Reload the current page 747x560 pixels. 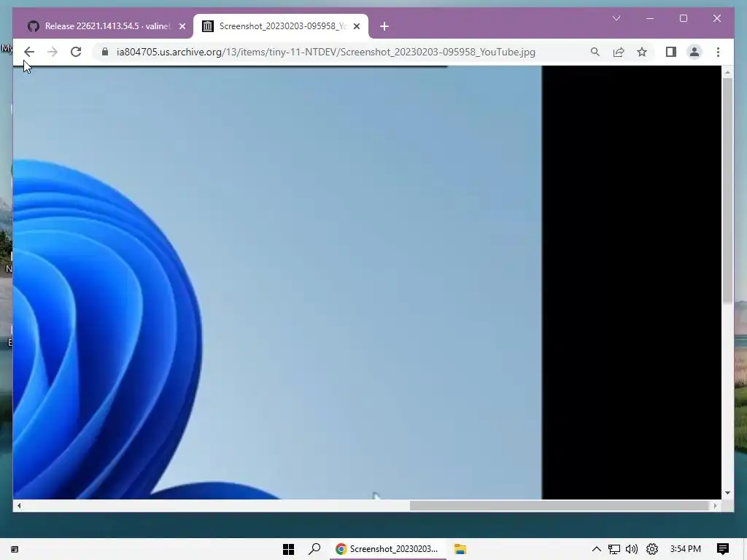[x=76, y=52]
